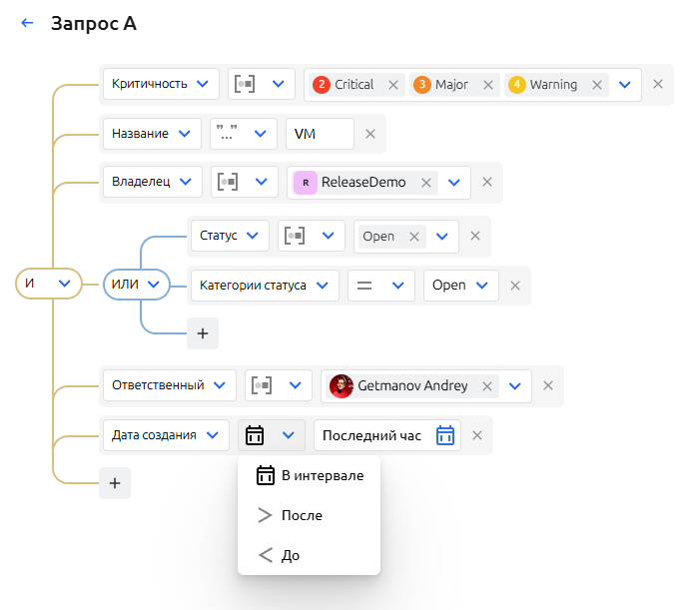Image resolution: width=700 pixels, height=610 pixels.
Task: Delete the Категории статуса filter row
Action: (x=515, y=286)
